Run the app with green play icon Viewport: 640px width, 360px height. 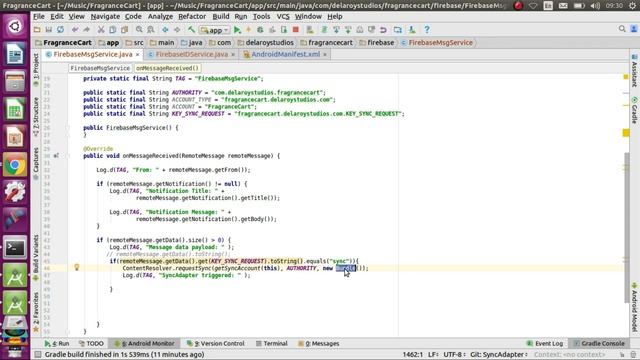(x=237, y=30)
